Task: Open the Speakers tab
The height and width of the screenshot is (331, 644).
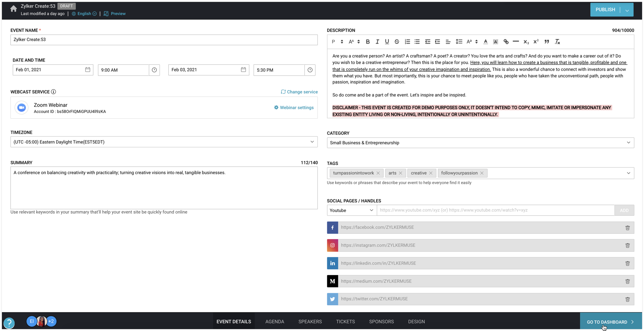Action: pyautogui.click(x=310, y=322)
